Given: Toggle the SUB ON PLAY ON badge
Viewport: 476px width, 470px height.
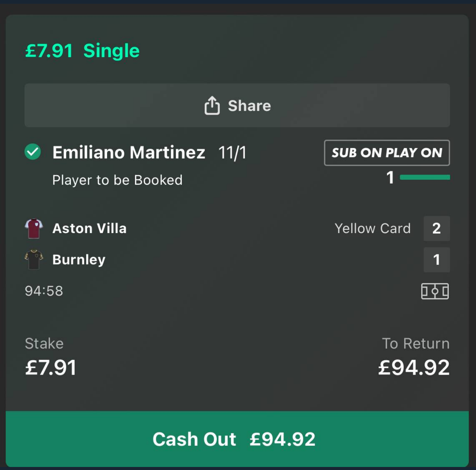Looking at the screenshot, I should [387, 153].
